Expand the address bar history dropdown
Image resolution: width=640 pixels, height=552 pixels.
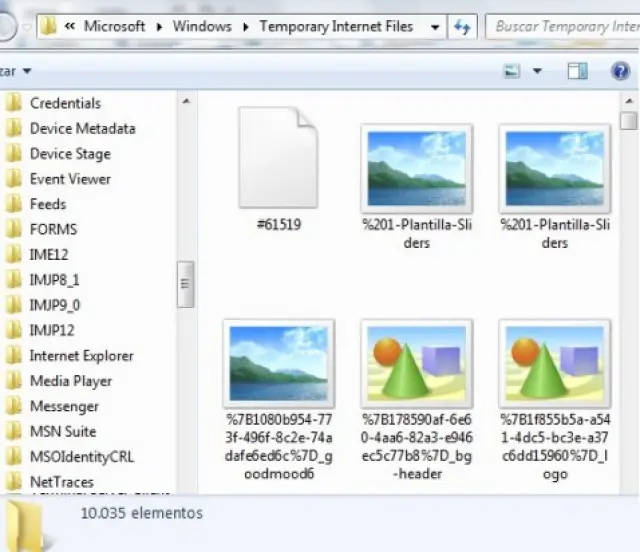437,27
